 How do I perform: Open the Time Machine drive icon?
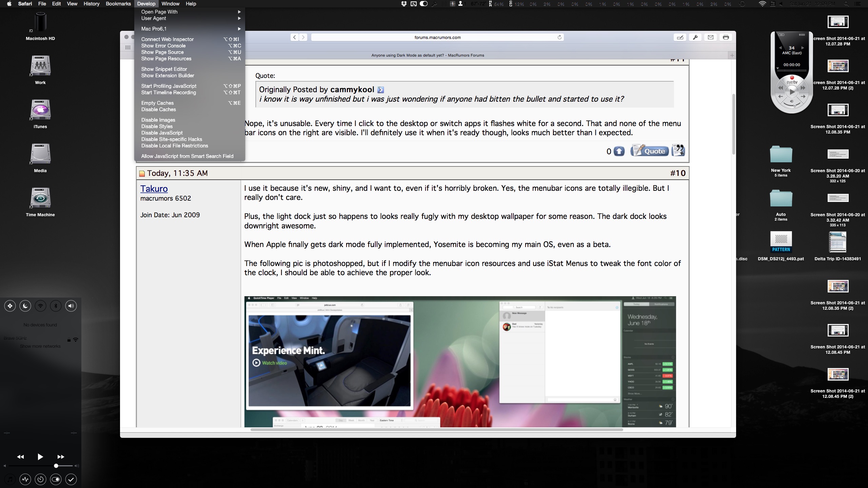(40, 198)
